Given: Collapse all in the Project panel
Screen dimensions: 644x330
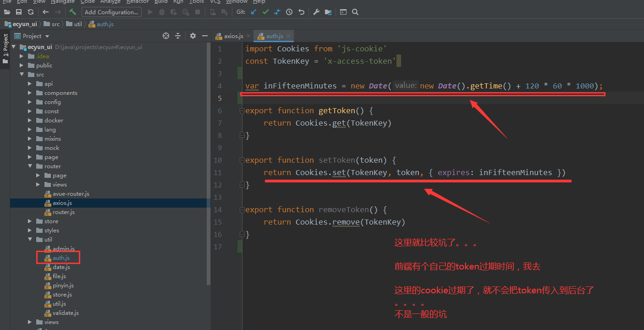Looking at the screenshot, I should tap(178, 36).
